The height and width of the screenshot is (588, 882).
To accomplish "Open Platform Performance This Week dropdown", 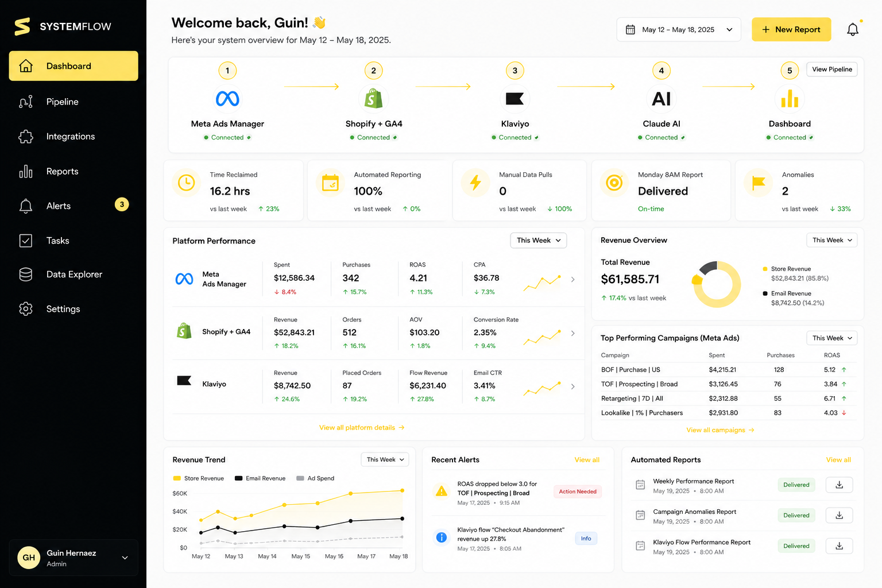I will [x=538, y=241].
